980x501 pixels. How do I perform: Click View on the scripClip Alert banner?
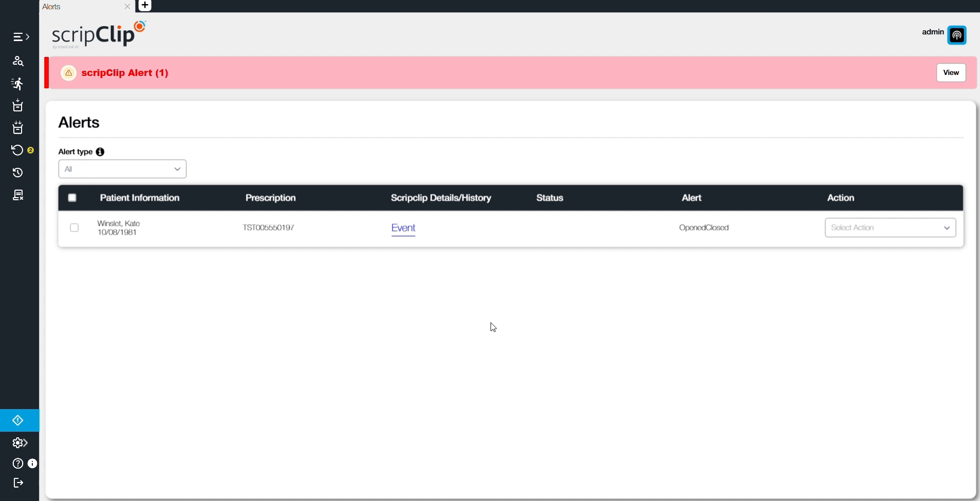[951, 72]
